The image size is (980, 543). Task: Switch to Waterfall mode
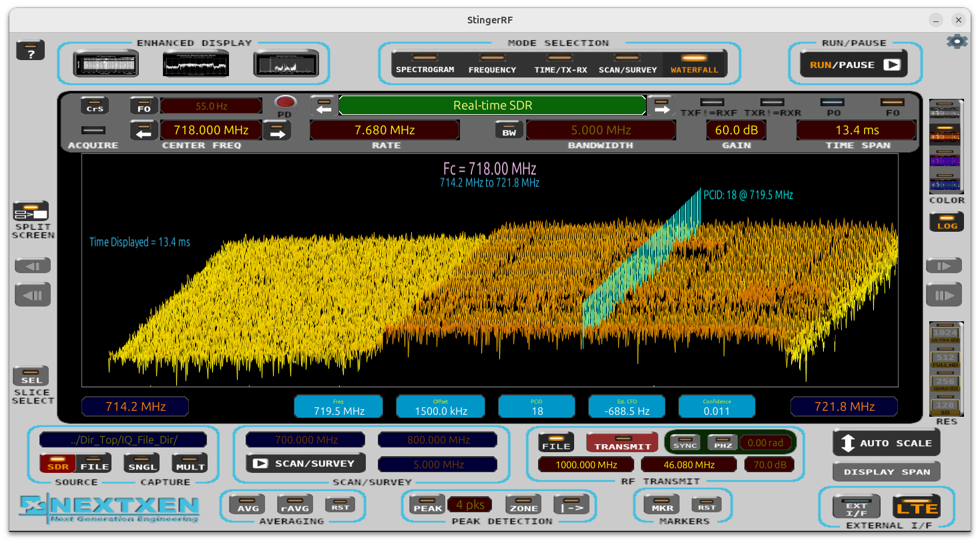pos(694,65)
